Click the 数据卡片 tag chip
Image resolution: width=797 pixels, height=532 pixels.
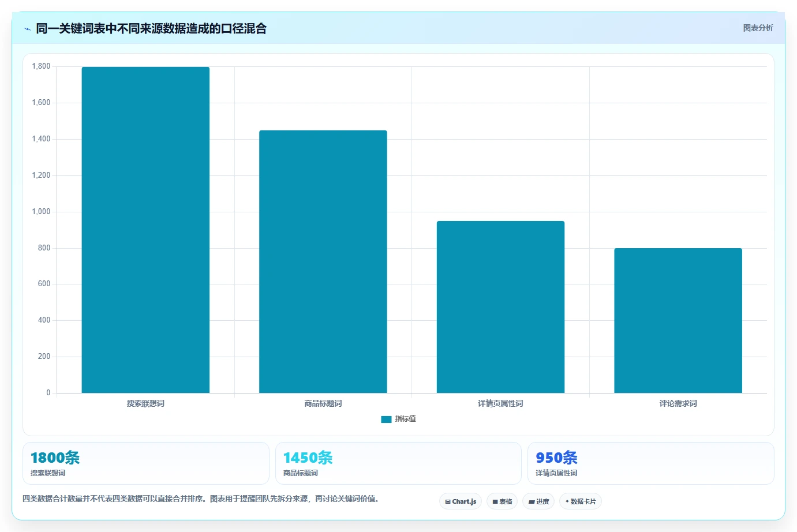pos(581,501)
